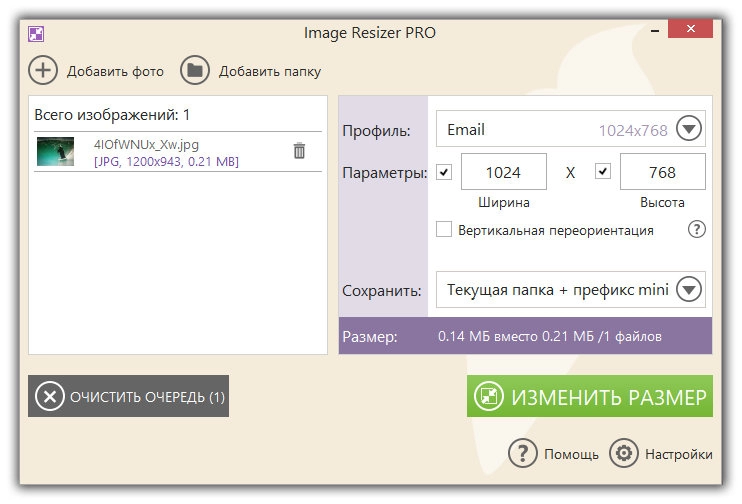Toggle the height (Высота) checkbox
This screenshot has width=742, height=504.
tap(602, 172)
